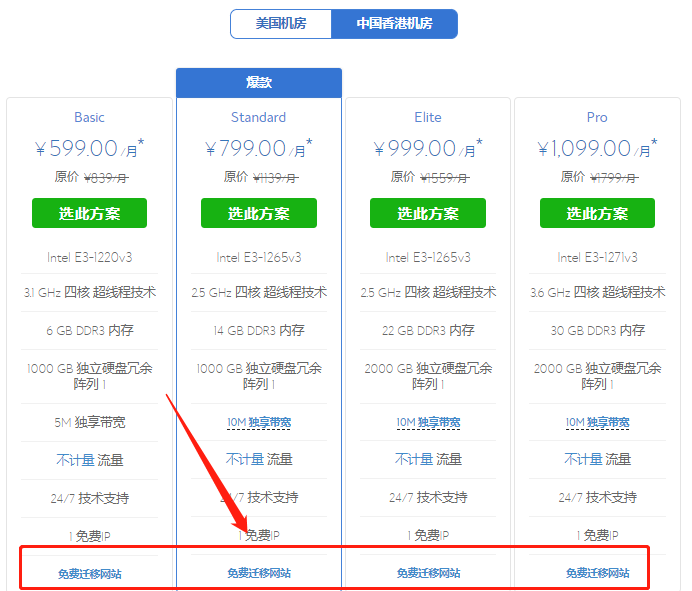Click 14 GB DDR3 内存 text
The image size is (692, 591).
coord(259,331)
